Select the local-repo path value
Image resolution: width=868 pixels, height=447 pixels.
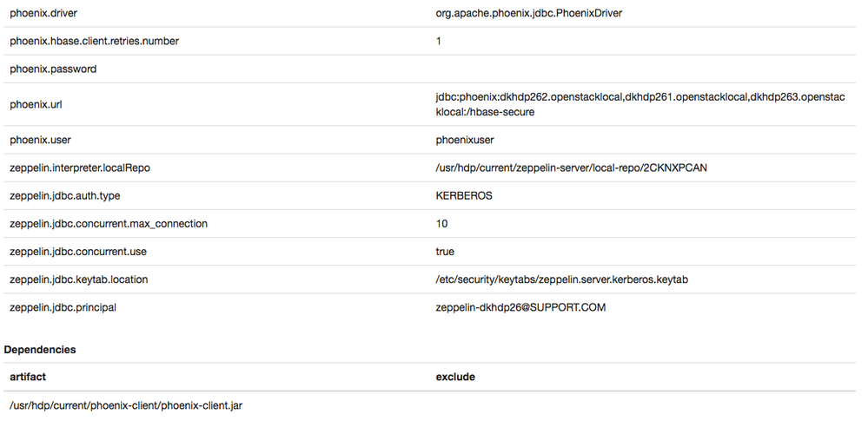tap(571, 168)
